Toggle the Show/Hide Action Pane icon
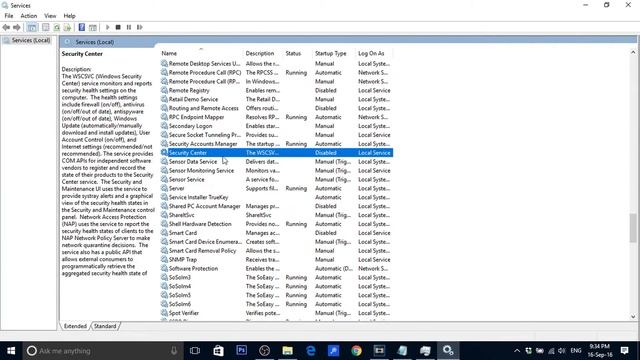The image size is (640, 360). pos(93,27)
